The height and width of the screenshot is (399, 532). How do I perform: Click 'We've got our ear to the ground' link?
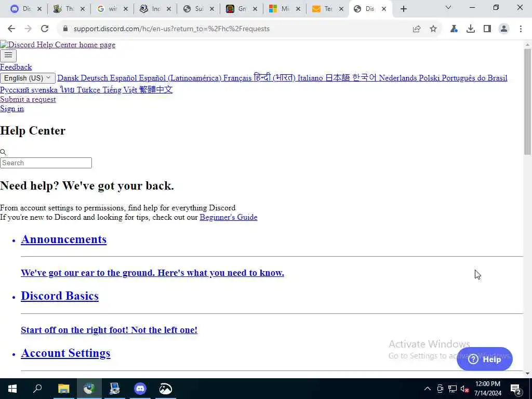point(152,273)
